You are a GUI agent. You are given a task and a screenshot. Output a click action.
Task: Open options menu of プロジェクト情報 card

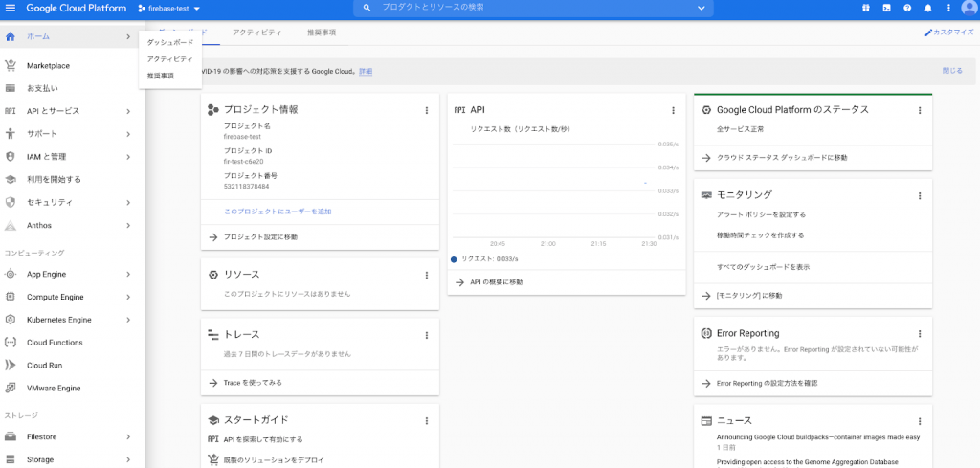[x=427, y=111]
